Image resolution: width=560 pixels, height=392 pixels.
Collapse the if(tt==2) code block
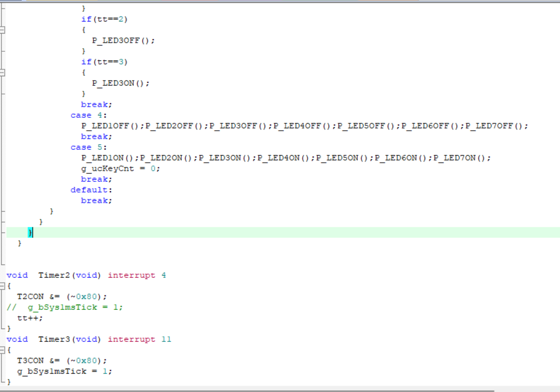click(x=2, y=30)
